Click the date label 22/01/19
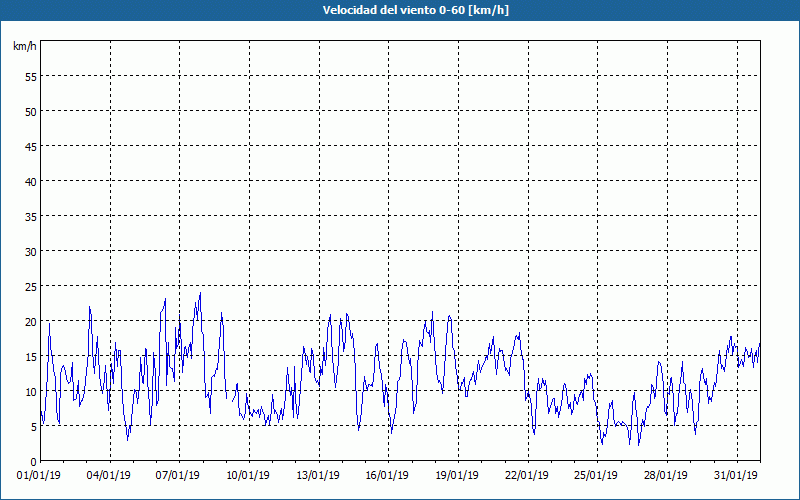 (527, 476)
